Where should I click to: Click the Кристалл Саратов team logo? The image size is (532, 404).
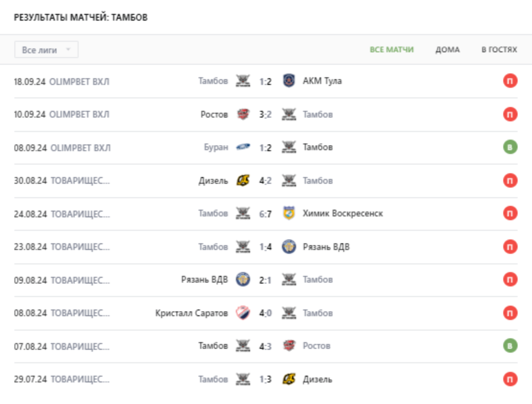click(x=243, y=313)
